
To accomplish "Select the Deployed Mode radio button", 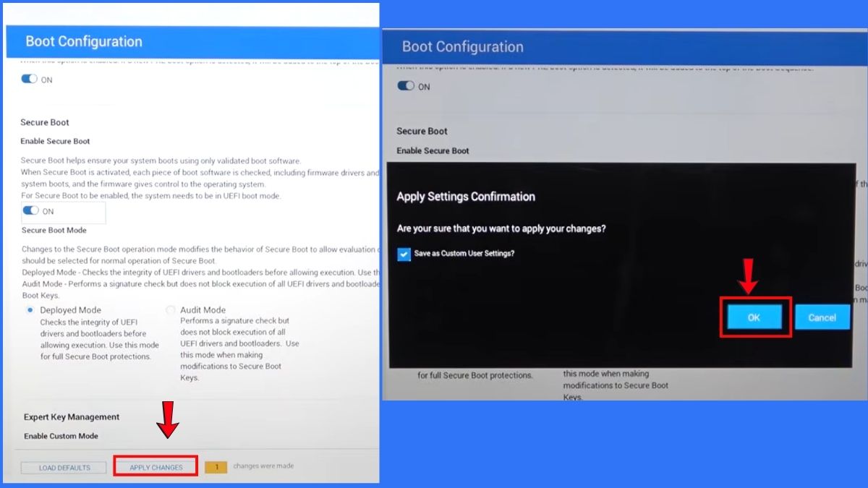I will [30, 309].
